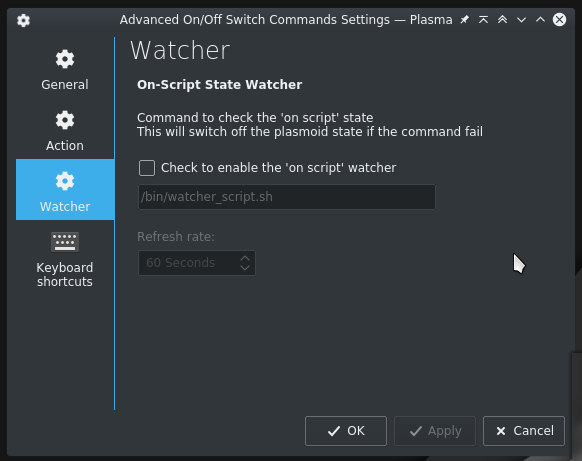The image size is (582, 461).
Task: Open the window menu gear icon in title bar
Action: 23,20
